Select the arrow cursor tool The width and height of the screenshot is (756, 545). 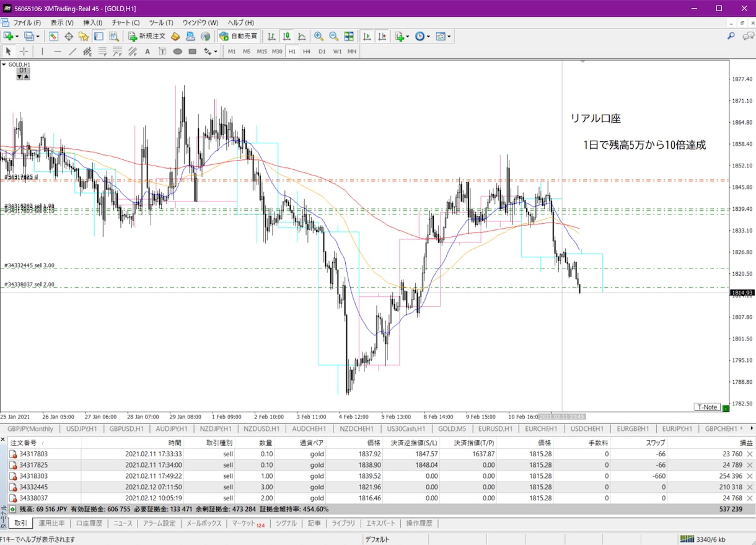pos(9,51)
